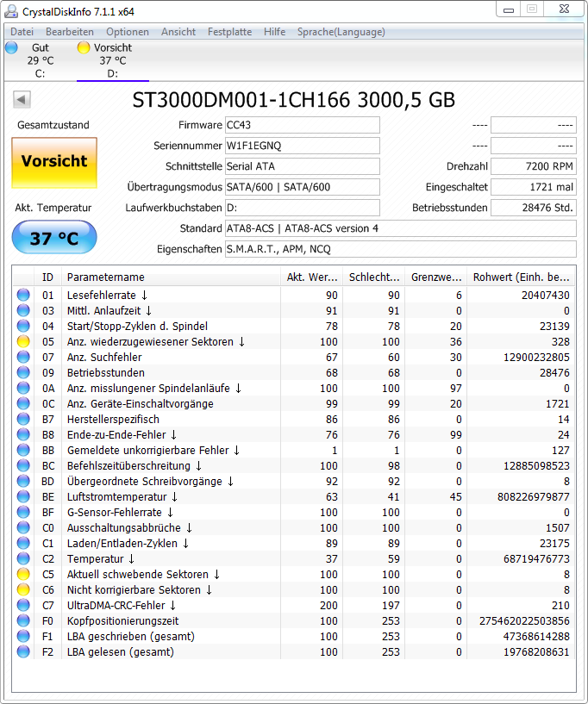Open the Ansicht menu

pyautogui.click(x=178, y=32)
